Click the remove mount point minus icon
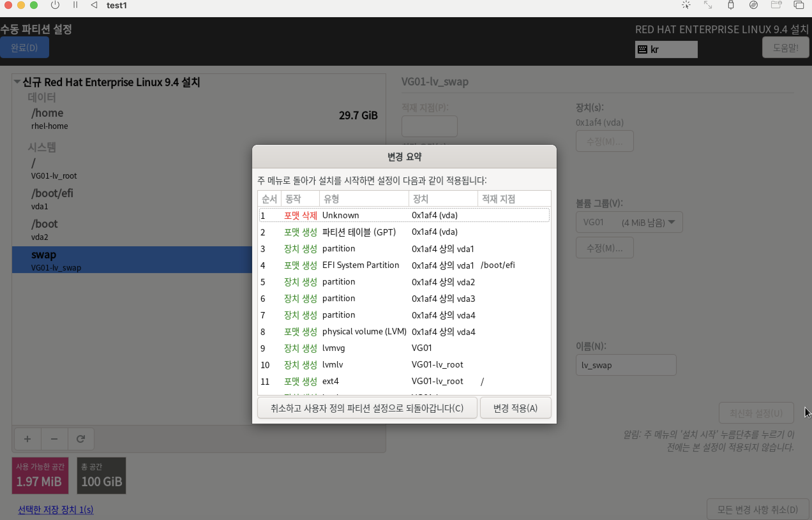 tap(54, 439)
